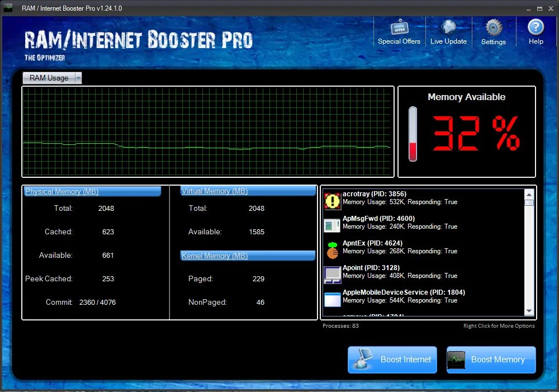The image size is (559, 392).
Task: Click the Memory Available heading
Action: point(466,97)
